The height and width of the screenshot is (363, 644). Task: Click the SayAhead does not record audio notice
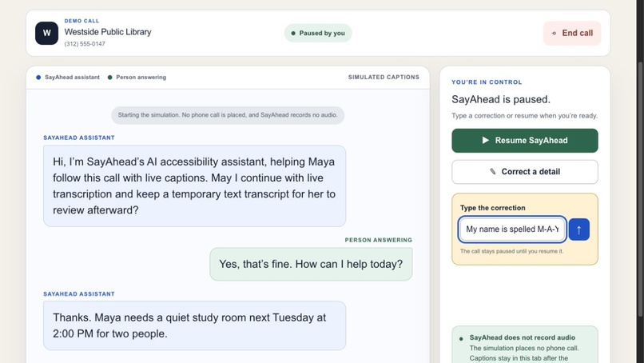point(525,345)
